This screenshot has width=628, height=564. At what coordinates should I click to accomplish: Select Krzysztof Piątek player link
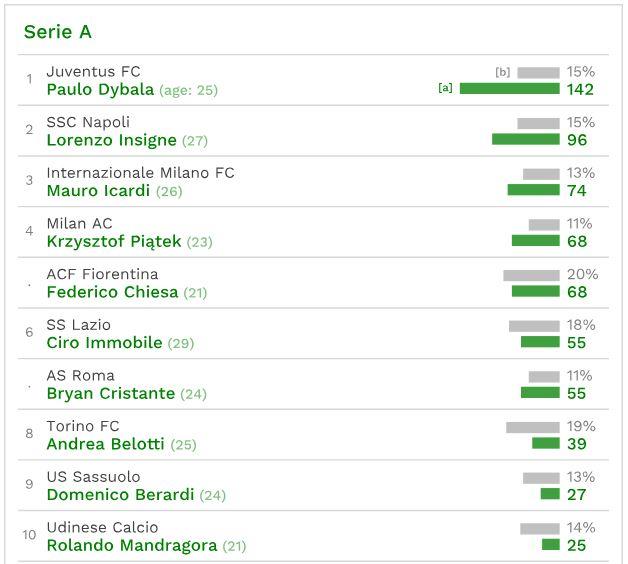pyautogui.click(x=113, y=241)
